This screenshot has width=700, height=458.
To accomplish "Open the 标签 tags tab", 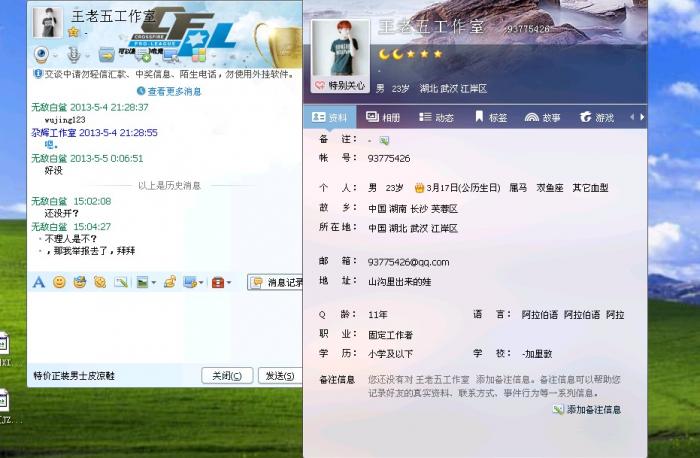I will click(x=491, y=117).
